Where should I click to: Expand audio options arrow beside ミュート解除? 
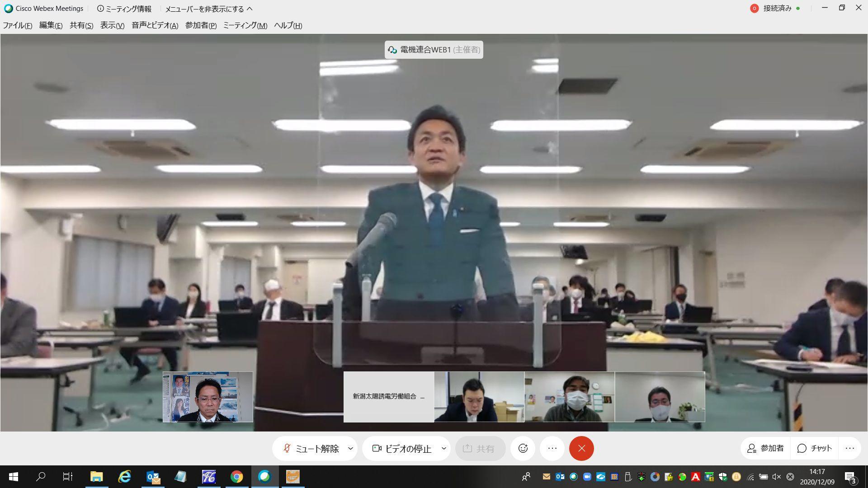[350, 448]
